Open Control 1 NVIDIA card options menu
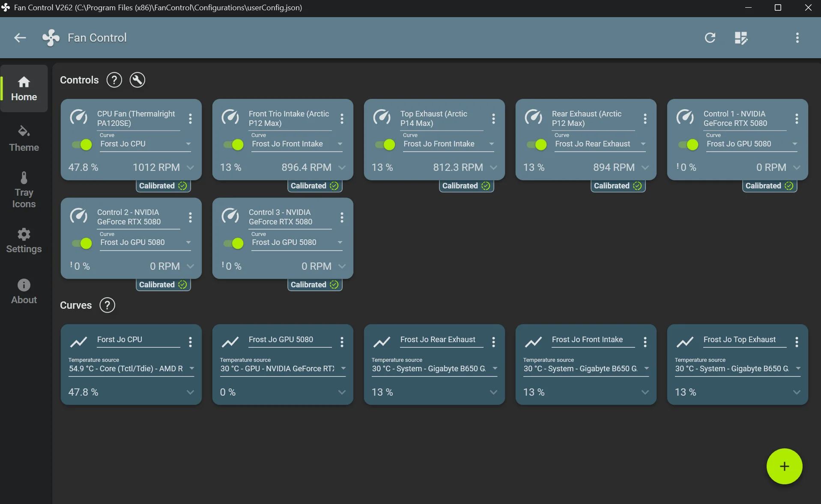The height and width of the screenshot is (504, 821). coord(797,119)
